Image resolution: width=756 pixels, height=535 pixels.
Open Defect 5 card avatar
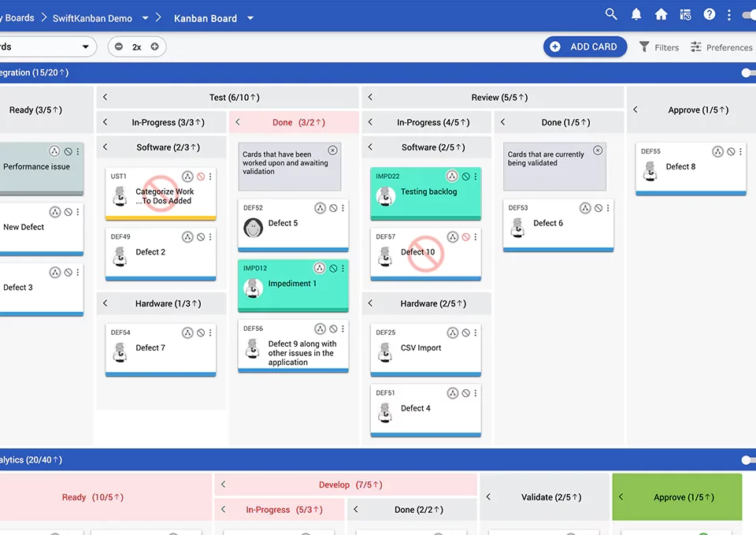click(x=253, y=227)
